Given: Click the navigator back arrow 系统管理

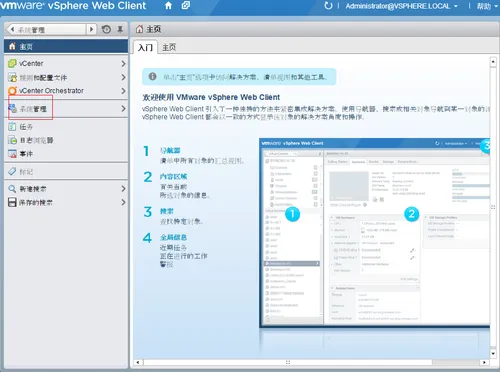Looking at the screenshot, I should (47, 30).
